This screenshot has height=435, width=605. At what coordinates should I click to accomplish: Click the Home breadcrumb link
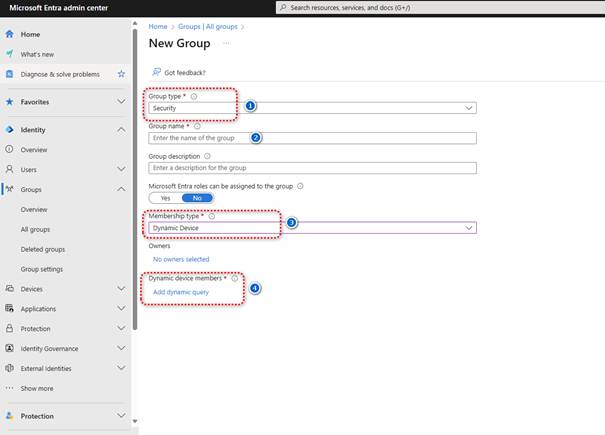[x=158, y=26]
